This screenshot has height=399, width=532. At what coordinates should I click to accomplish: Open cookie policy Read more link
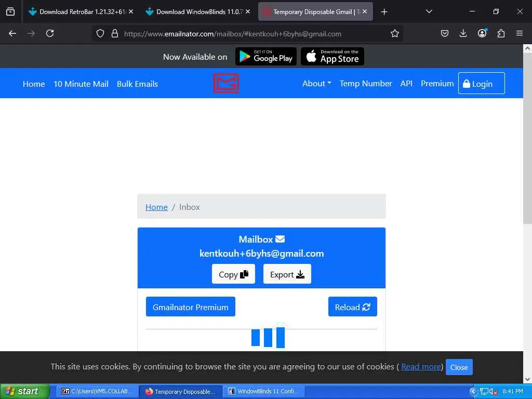[421, 367]
